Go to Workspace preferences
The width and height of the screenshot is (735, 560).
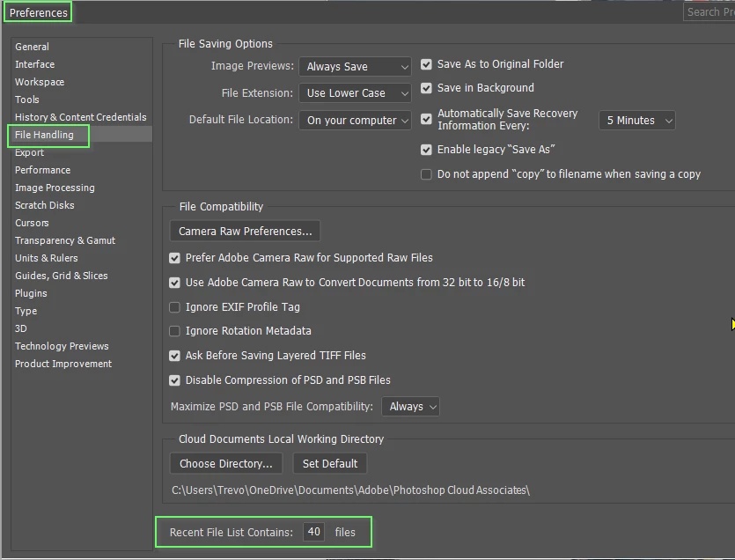pyautogui.click(x=40, y=82)
